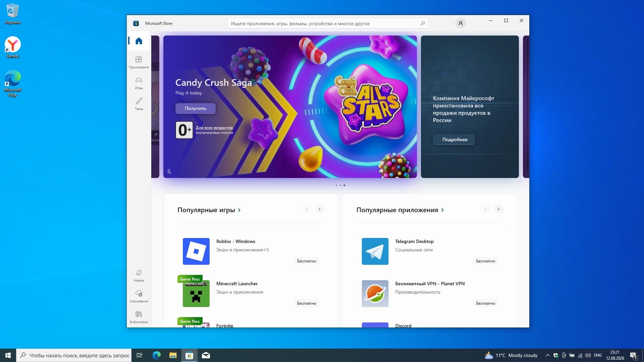Viewport: 644px width, 362px height.
Task: Open the Home tab in Store sidebar
Action: (139, 41)
